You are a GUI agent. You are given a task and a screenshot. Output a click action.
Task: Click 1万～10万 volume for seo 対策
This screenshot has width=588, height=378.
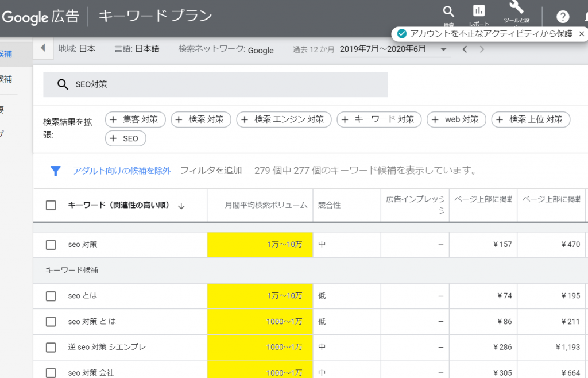coord(285,245)
